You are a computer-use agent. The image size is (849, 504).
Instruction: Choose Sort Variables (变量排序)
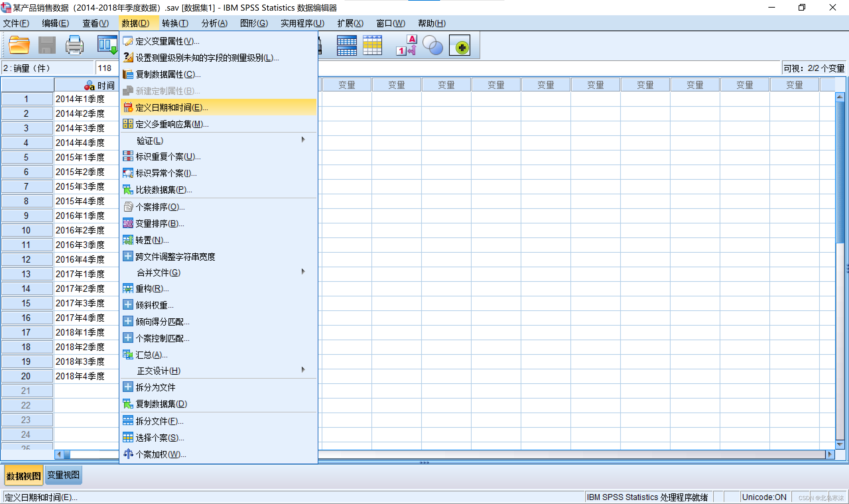point(219,223)
